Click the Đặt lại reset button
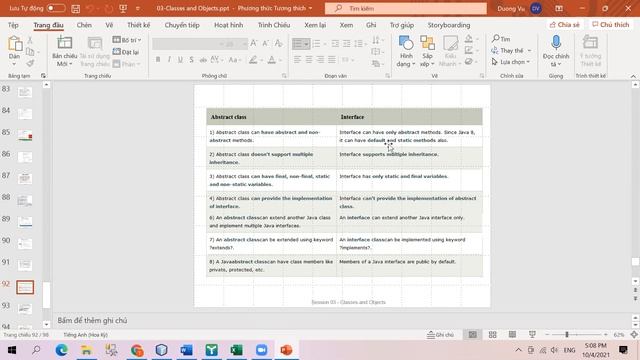Screen dimensions: 640x360 point(126,52)
